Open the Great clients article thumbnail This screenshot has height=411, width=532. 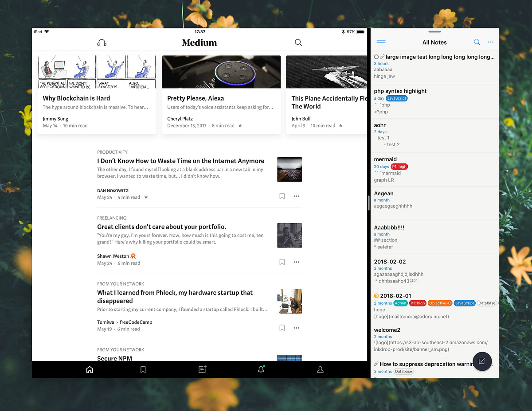[289, 236]
